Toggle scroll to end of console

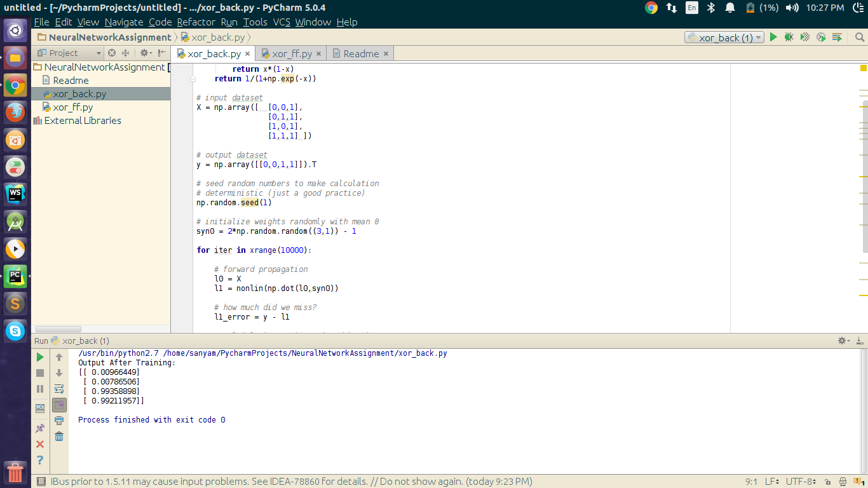(59, 405)
